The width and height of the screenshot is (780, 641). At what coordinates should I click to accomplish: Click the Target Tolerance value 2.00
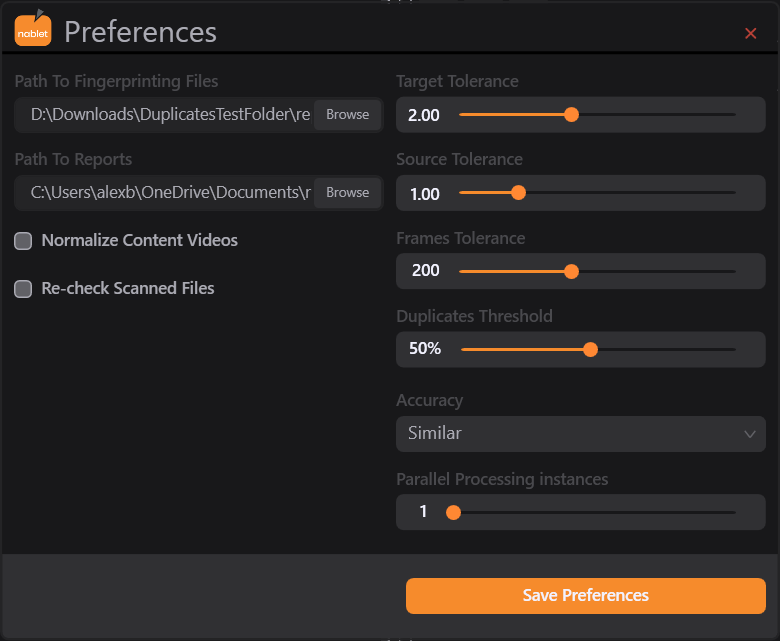(424, 115)
